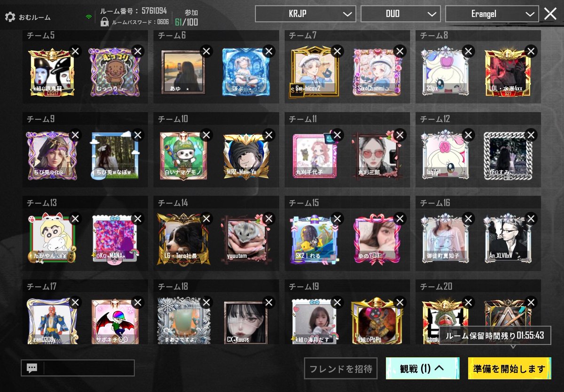The width and height of the screenshot is (564, 392).
Task: Go to spectators via 観戦 (1) へ
Action: [x=423, y=369]
